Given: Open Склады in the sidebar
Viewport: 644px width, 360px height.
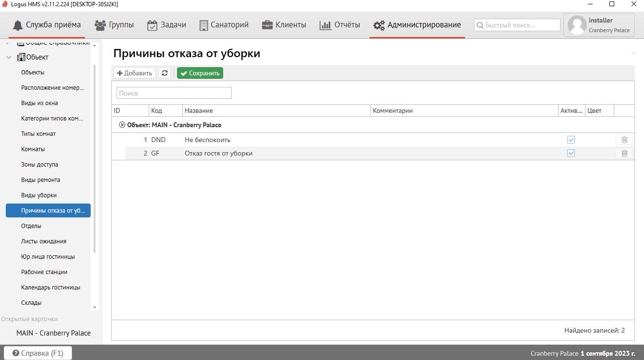Looking at the screenshot, I should [31, 303].
